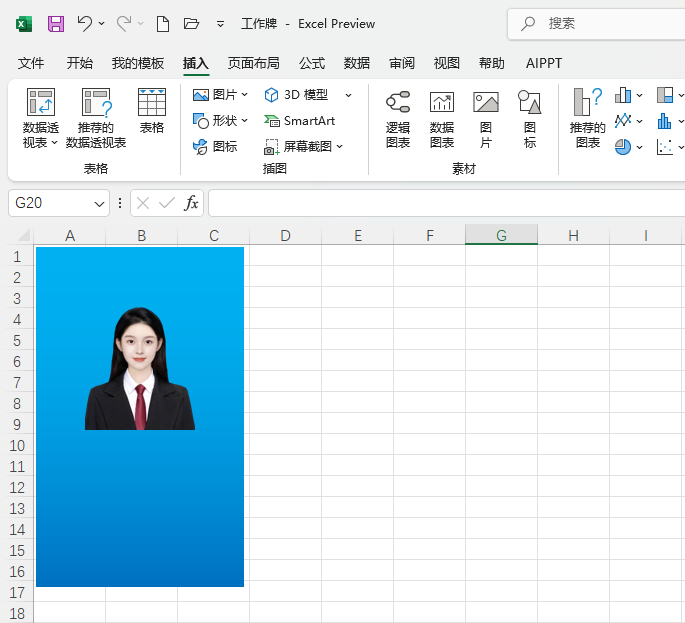Switch to the 开始 tab

(x=80, y=63)
